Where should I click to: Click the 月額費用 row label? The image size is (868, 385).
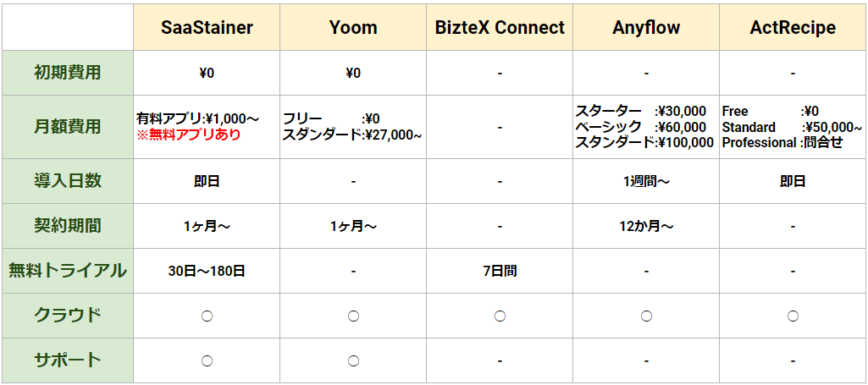click(x=67, y=127)
